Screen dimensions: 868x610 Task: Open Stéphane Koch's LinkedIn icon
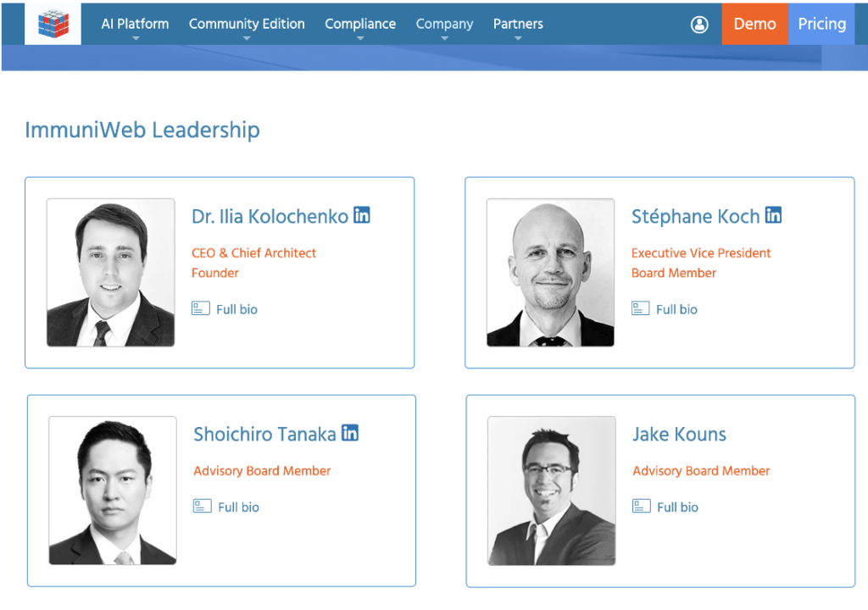click(x=773, y=215)
